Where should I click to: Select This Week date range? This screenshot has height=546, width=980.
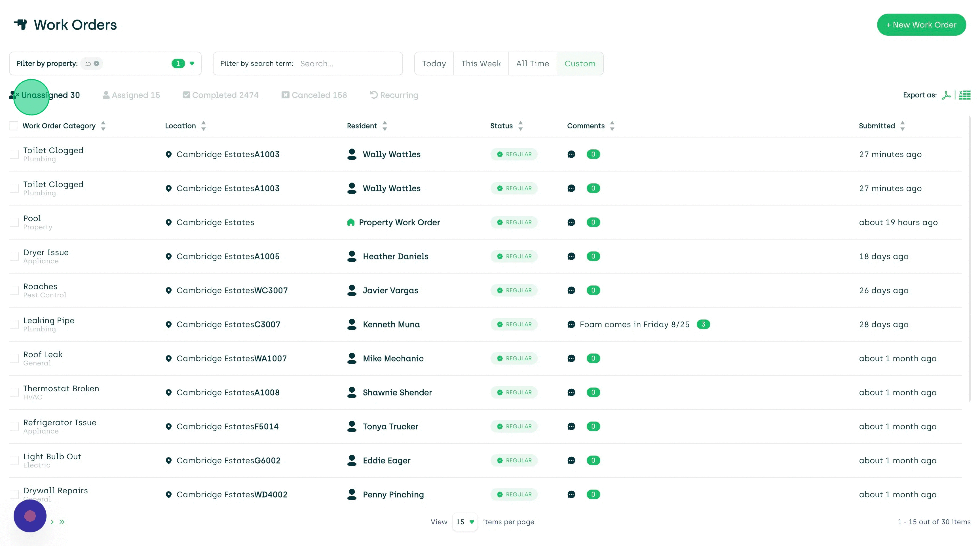(x=481, y=64)
